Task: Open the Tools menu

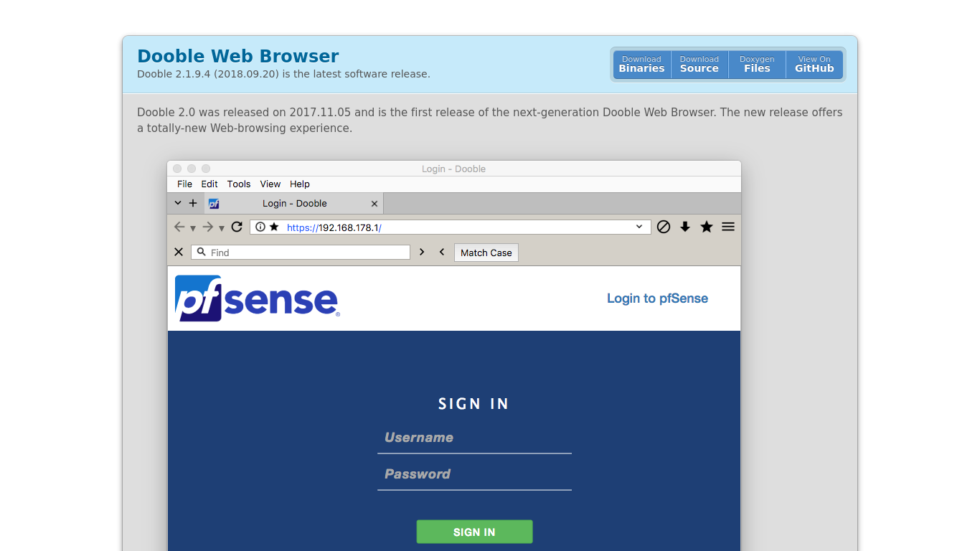Action: (238, 184)
